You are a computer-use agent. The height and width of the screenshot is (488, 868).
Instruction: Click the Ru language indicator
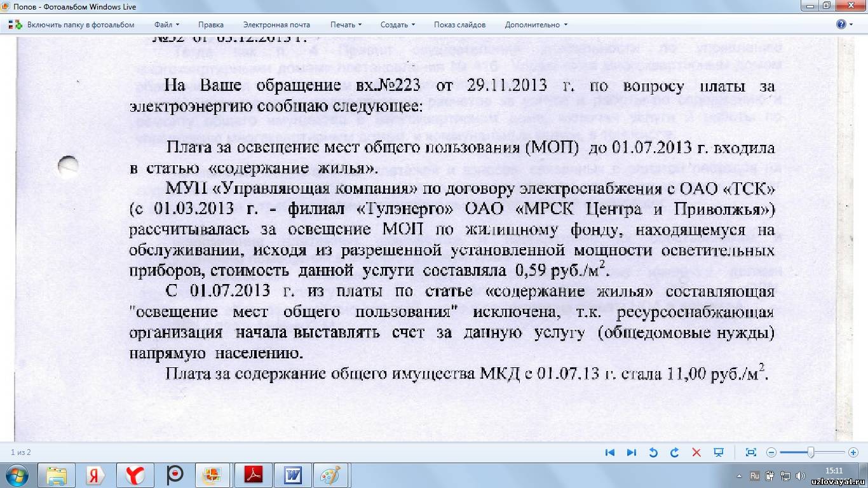pos(755,475)
